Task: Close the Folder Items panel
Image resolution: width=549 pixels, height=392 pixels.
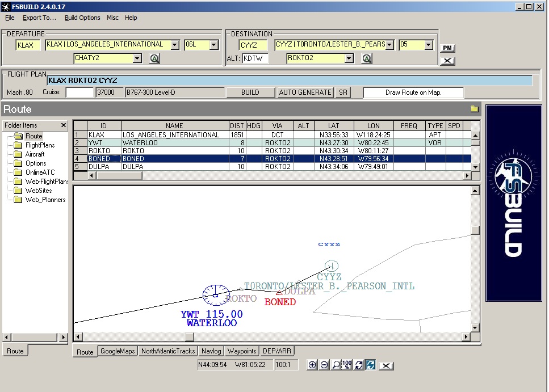Action: [64, 125]
